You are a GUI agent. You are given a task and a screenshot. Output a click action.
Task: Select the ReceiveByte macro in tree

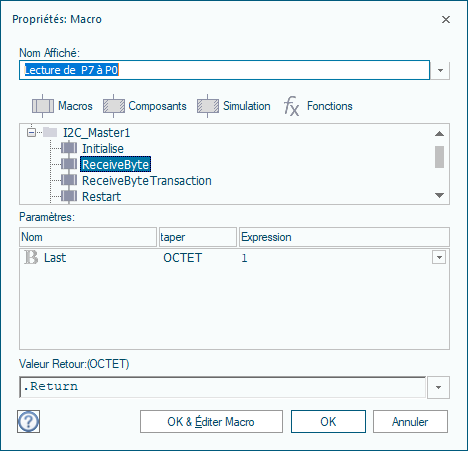pos(115,164)
